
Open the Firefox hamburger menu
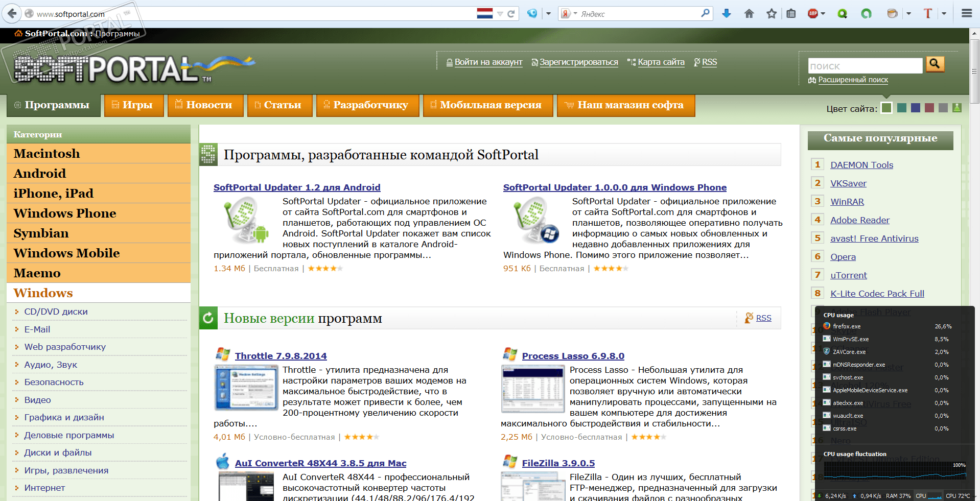(967, 14)
